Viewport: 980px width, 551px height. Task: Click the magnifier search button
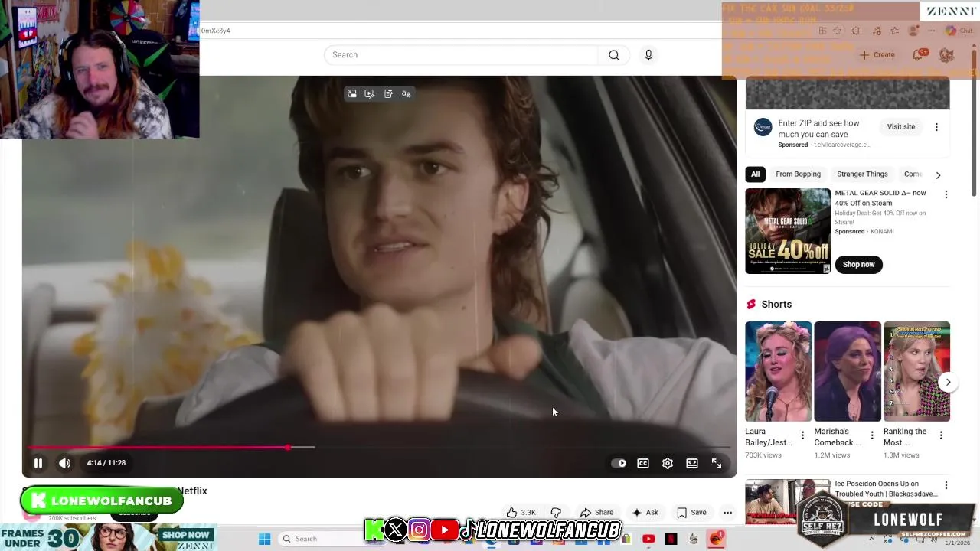(x=614, y=55)
